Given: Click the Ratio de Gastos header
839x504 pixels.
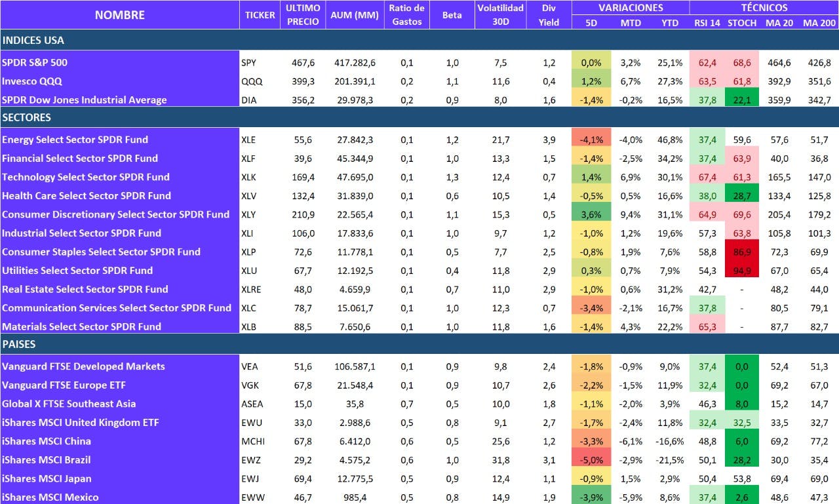Looking at the screenshot, I should [x=406, y=14].
